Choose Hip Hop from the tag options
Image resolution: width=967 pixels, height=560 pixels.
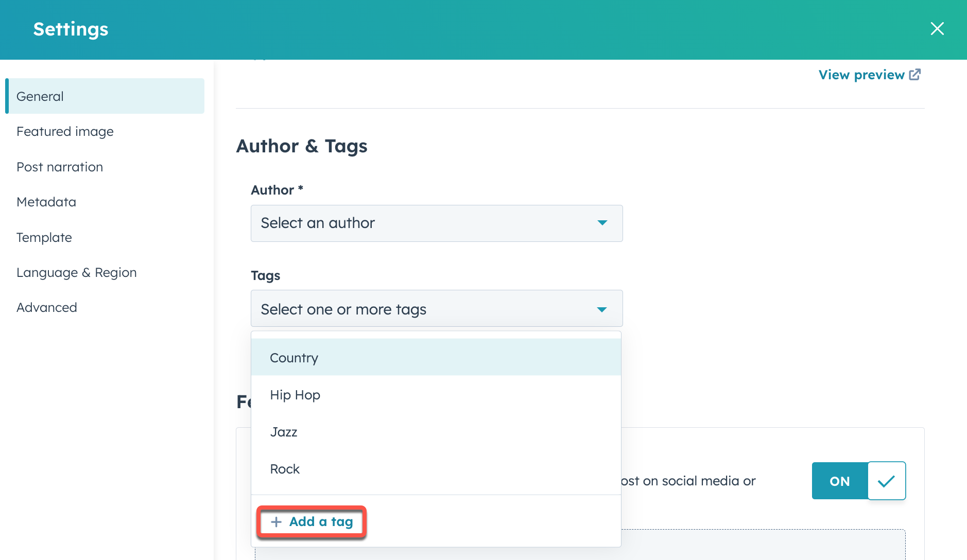click(295, 395)
